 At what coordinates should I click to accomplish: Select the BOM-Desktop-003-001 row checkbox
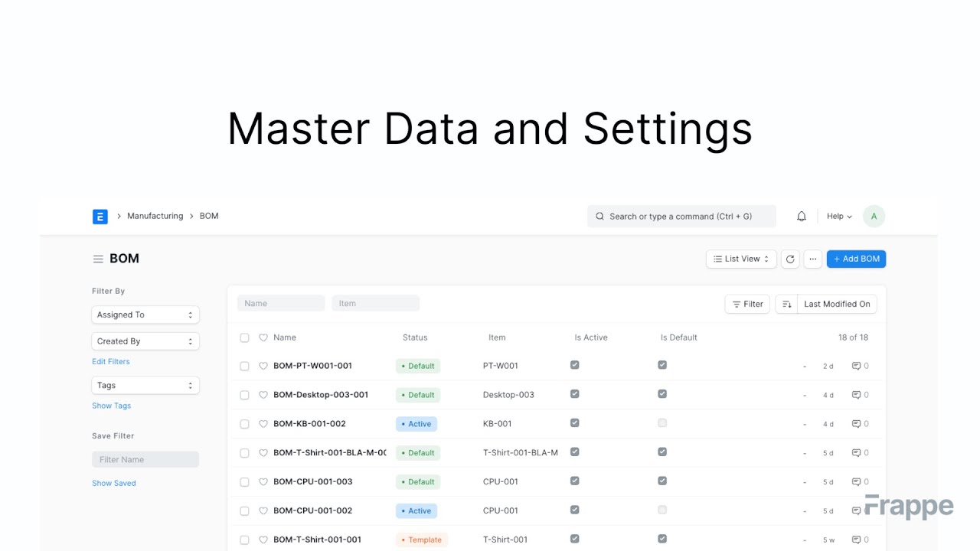244,396
